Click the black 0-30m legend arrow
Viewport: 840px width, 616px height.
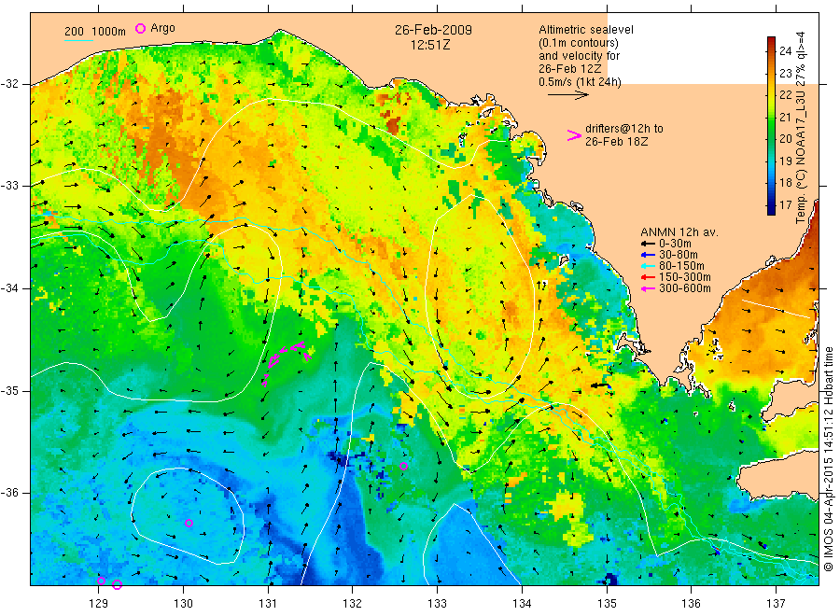[649, 244]
